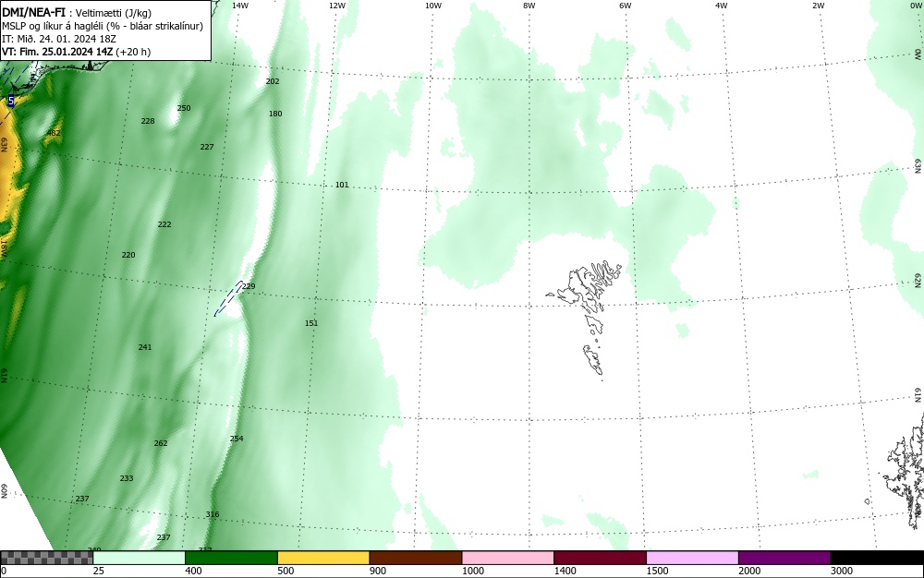Click the CAPE value '151'
This screenshot has height=578, width=924.
[311, 323]
